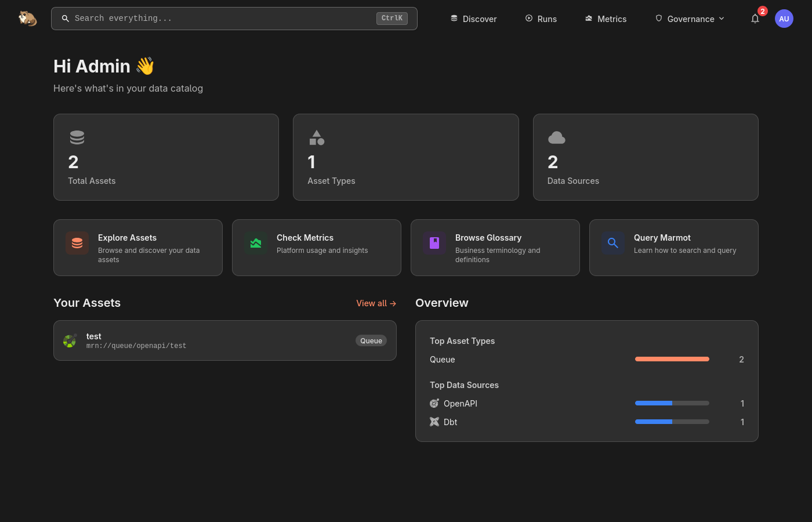Click the test asset's queue icon

(x=70, y=341)
